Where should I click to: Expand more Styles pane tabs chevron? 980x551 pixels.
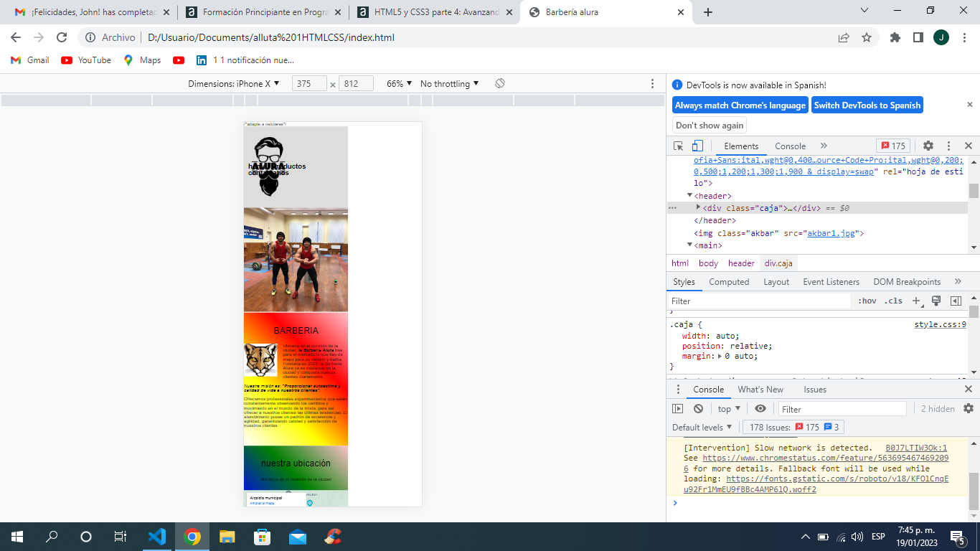coord(958,282)
